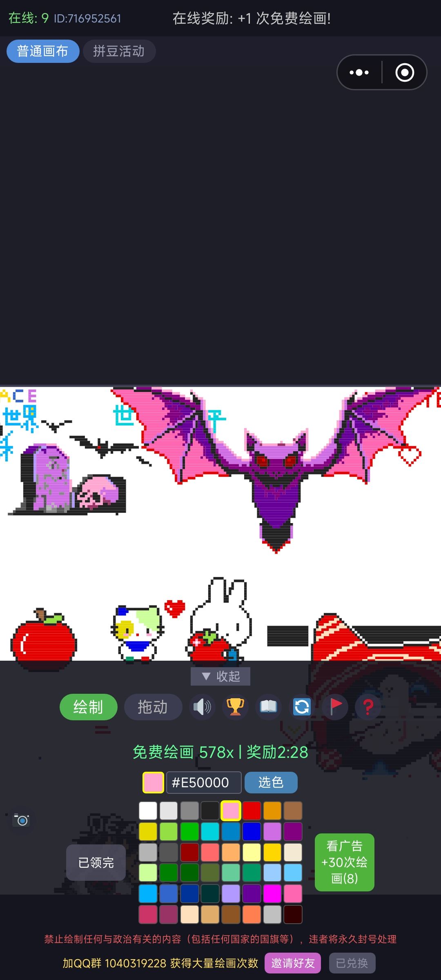441x980 pixels.
Task: Click the 免费绘画 578x counter text
Action: (x=183, y=752)
